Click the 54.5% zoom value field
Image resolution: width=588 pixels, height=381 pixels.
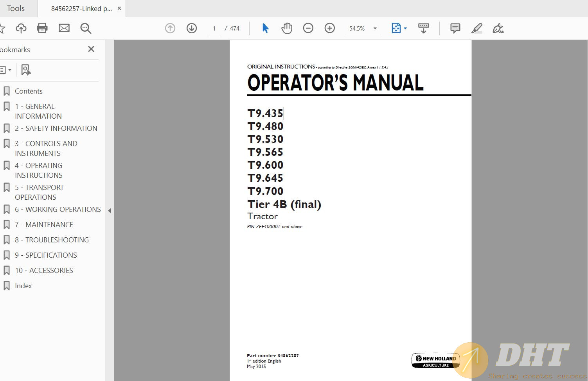357,28
